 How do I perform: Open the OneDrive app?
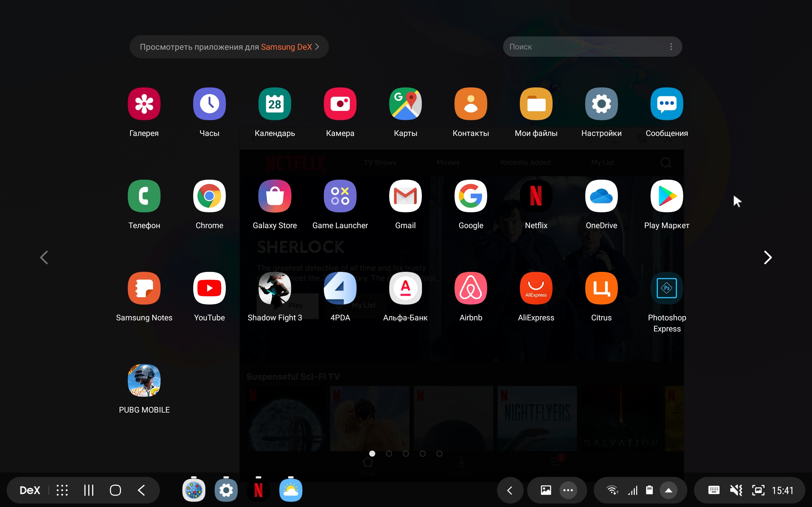coord(601,196)
